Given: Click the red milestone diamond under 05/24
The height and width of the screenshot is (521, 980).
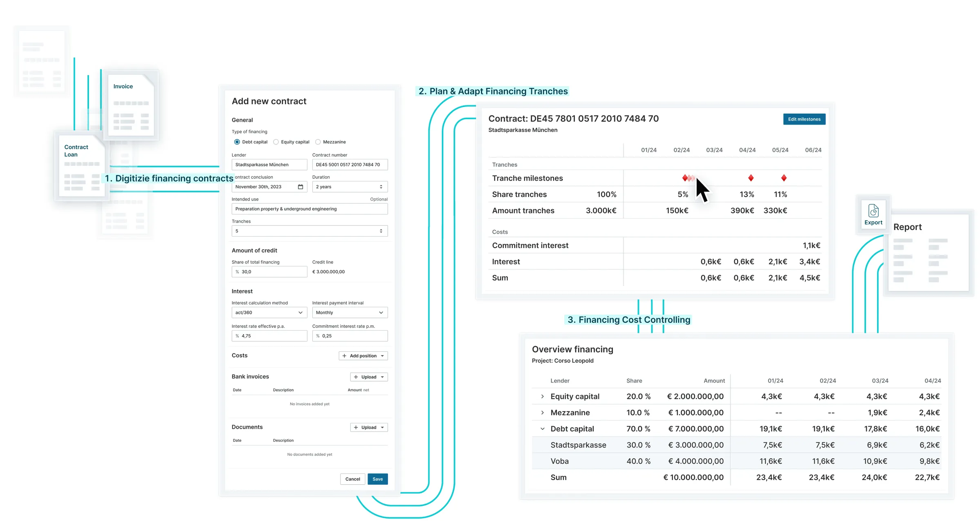Looking at the screenshot, I should (784, 178).
